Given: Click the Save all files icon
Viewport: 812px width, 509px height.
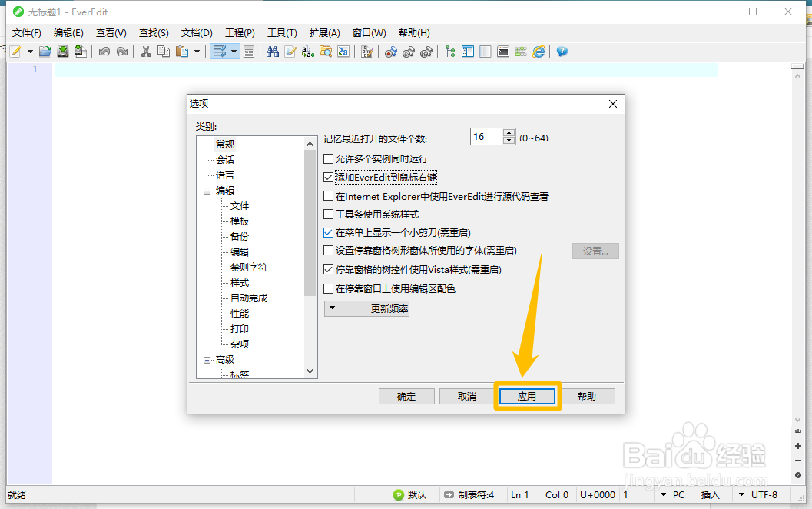Looking at the screenshot, I should coord(80,52).
